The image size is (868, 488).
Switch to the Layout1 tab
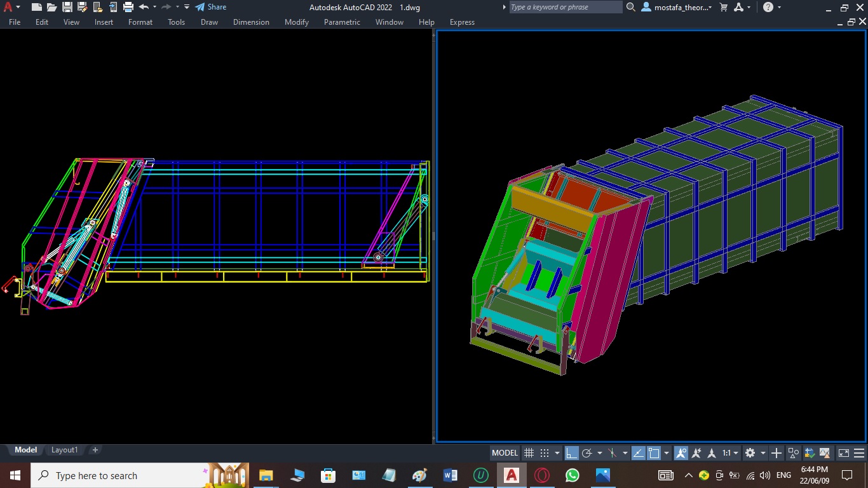(64, 450)
